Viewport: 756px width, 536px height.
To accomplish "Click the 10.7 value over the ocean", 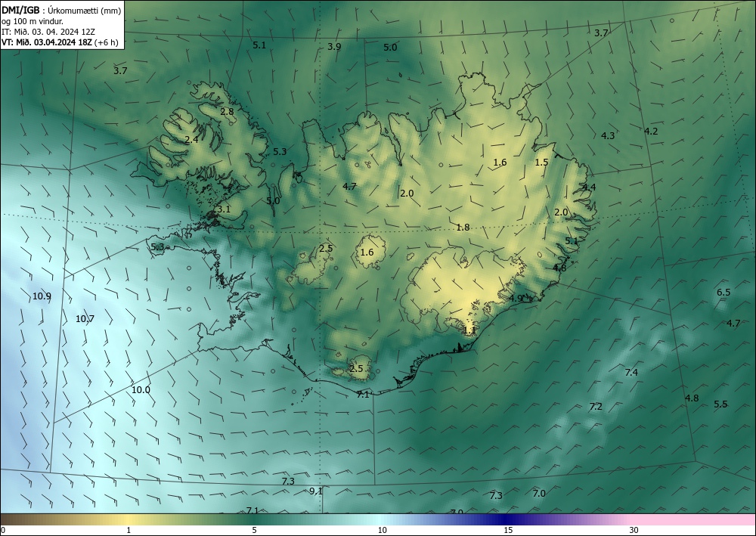I will pos(85,318).
